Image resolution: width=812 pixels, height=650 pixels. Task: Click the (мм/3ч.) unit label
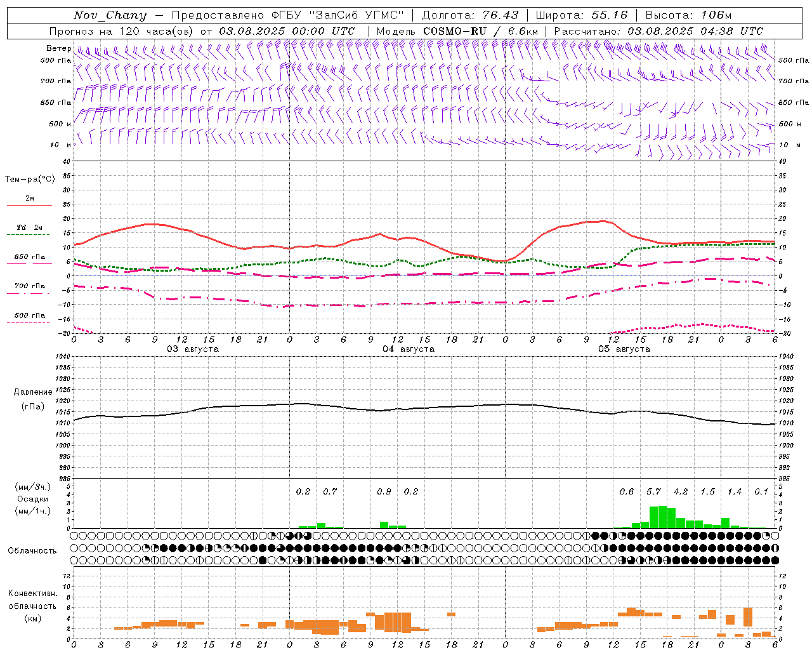pyautogui.click(x=33, y=487)
